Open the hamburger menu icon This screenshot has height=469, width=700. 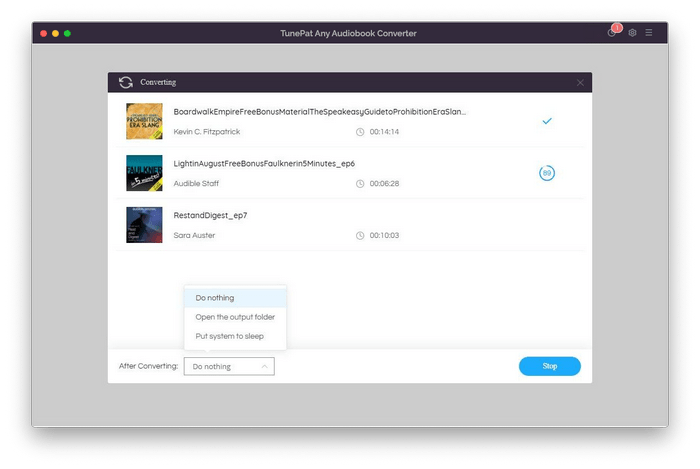tap(649, 33)
